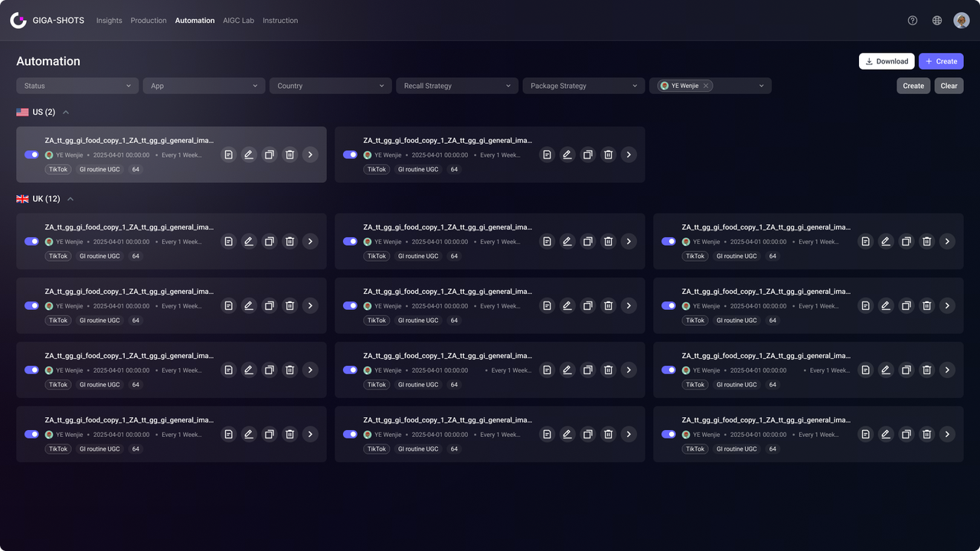The height and width of the screenshot is (551, 980).
Task: Expand the Recall Strategy dropdown
Action: click(x=457, y=86)
